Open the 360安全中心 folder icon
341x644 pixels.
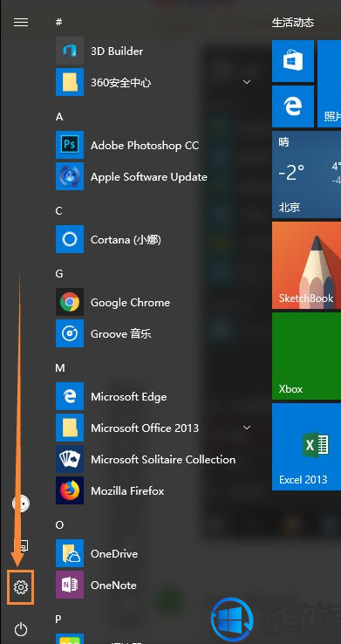[x=70, y=82]
